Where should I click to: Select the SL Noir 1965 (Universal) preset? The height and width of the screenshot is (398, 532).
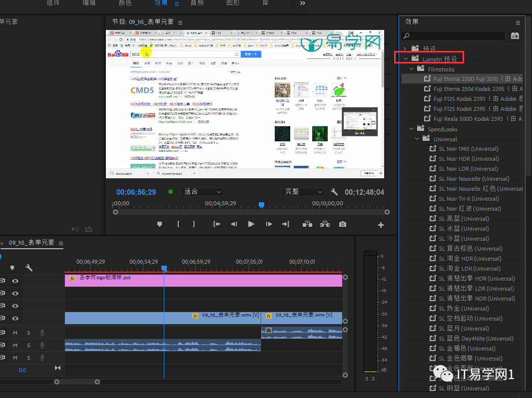(x=468, y=149)
